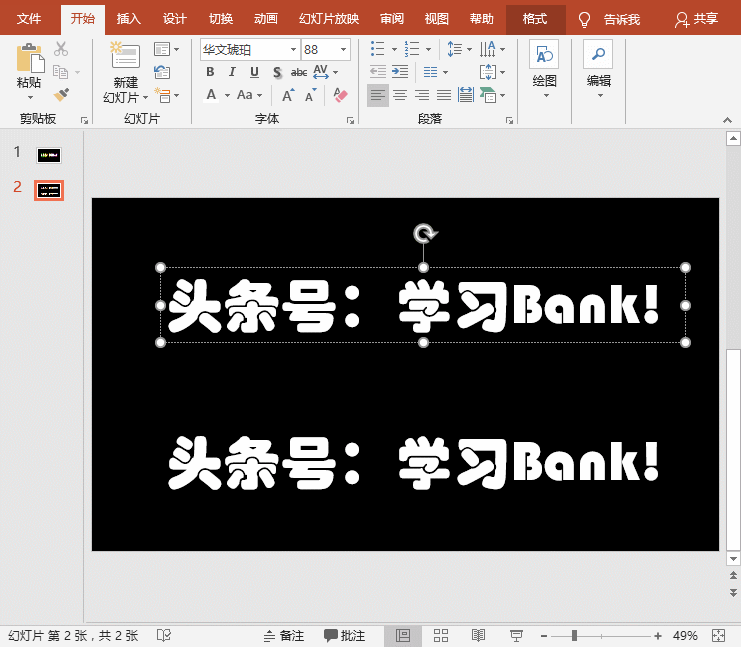Click the Convert to SmartArt icon

pos(488,95)
